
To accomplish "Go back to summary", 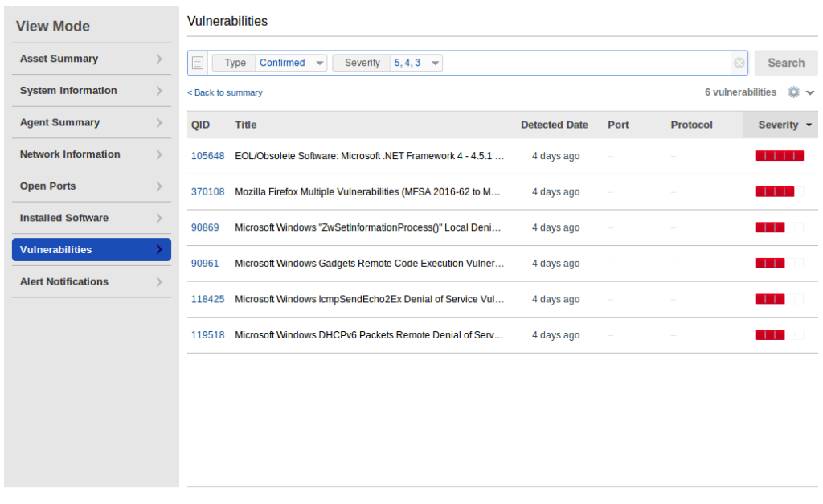I will pyautogui.click(x=224, y=92).
